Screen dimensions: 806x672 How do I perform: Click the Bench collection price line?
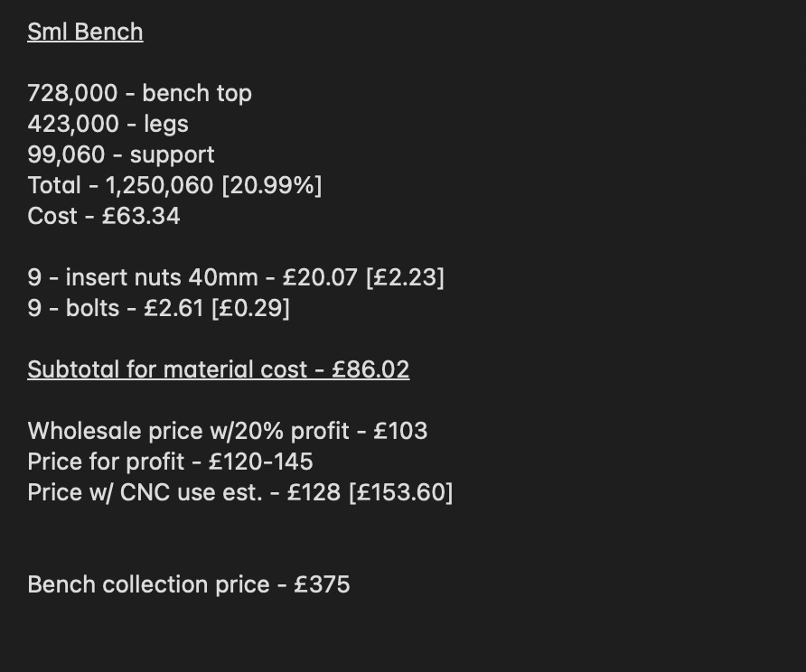(189, 584)
